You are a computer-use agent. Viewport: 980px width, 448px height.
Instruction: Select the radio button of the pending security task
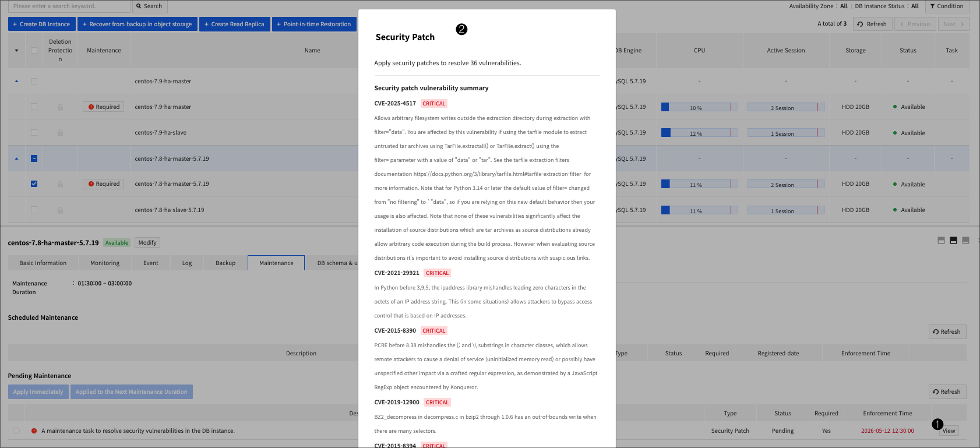(16, 431)
